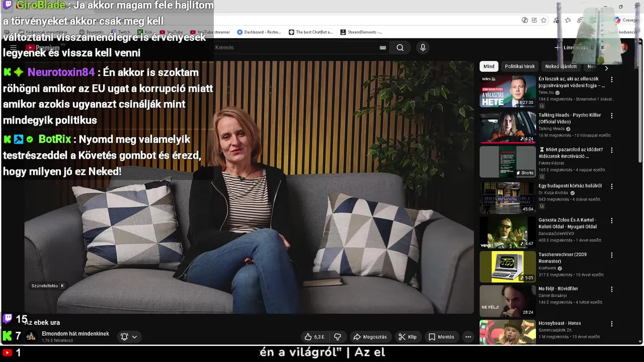Play Ne félj! Rövidfilm thumbnail
This screenshot has width=644, height=362.
pos(508,301)
